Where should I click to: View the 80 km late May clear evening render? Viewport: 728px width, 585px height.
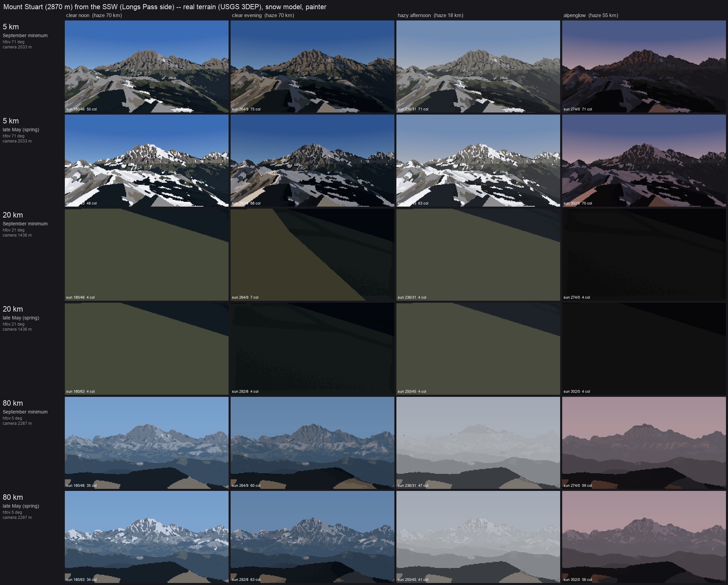coord(312,537)
